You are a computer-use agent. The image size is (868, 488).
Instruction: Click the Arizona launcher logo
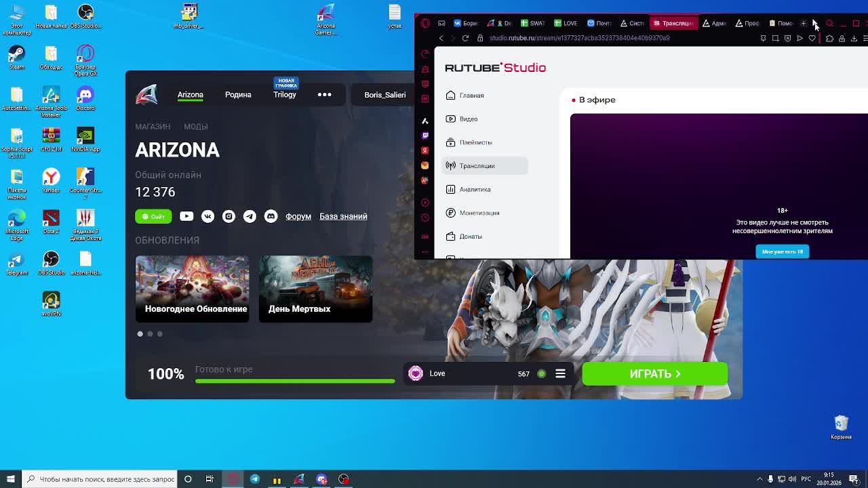(x=146, y=95)
